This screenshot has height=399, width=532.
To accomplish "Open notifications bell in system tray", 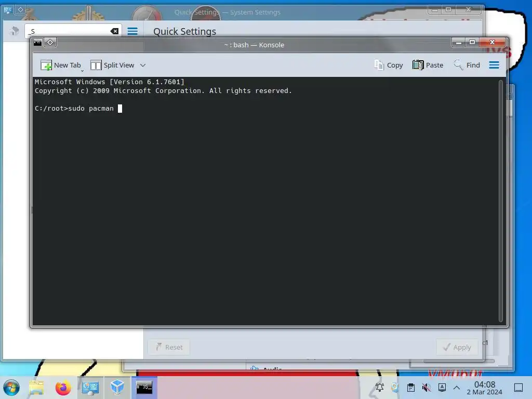I will coord(380,387).
